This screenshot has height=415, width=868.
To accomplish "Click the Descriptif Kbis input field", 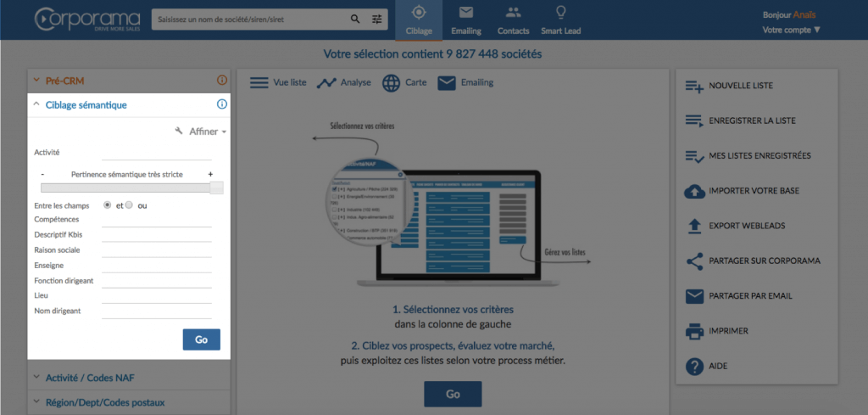I will [157, 235].
